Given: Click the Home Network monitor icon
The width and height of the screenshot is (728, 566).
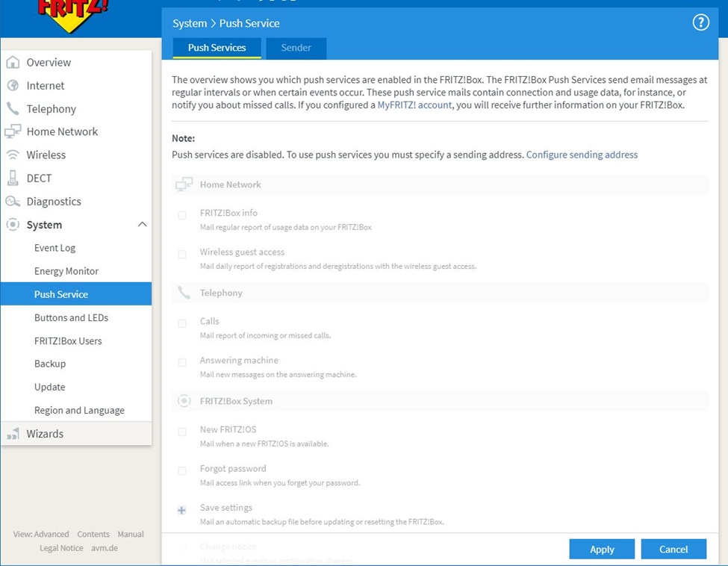Looking at the screenshot, I should [x=13, y=132].
